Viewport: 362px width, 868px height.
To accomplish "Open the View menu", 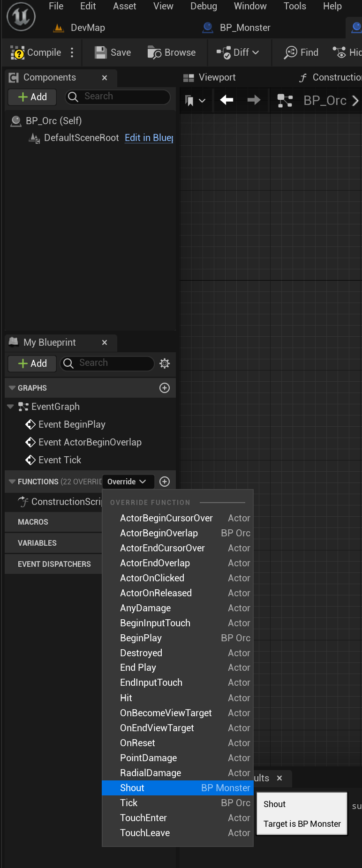I will click(163, 6).
